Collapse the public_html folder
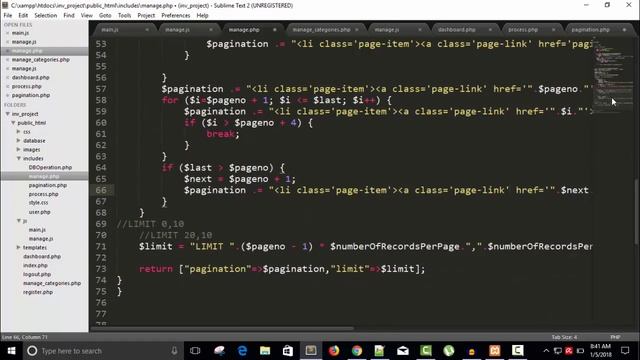Screen dimensions: 640x360 click(x=13, y=123)
